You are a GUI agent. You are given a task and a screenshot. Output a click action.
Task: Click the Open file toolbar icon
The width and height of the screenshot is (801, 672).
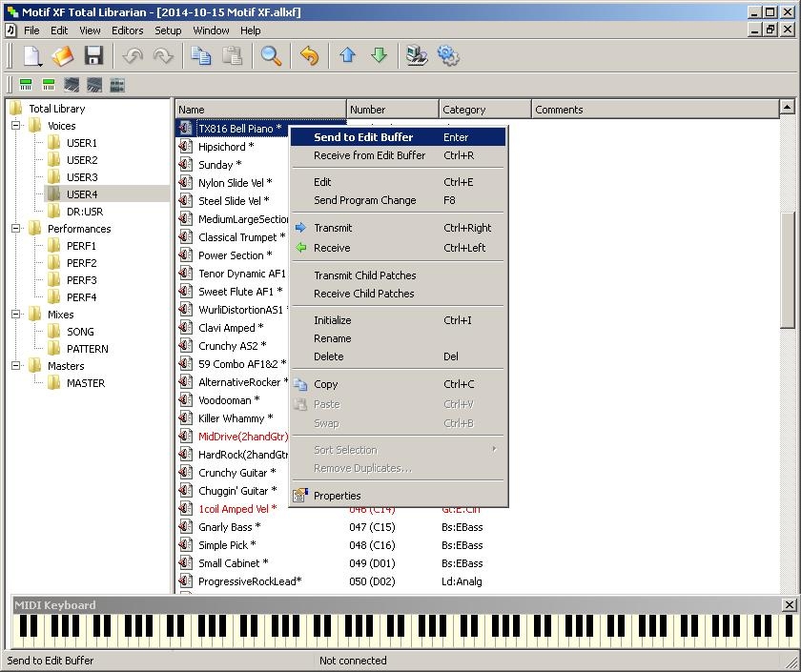click(63, 55)
